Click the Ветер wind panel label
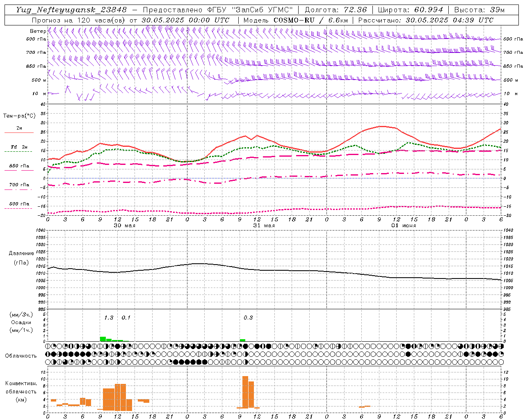This screenshot has width=525, height=420. point(38,31)
